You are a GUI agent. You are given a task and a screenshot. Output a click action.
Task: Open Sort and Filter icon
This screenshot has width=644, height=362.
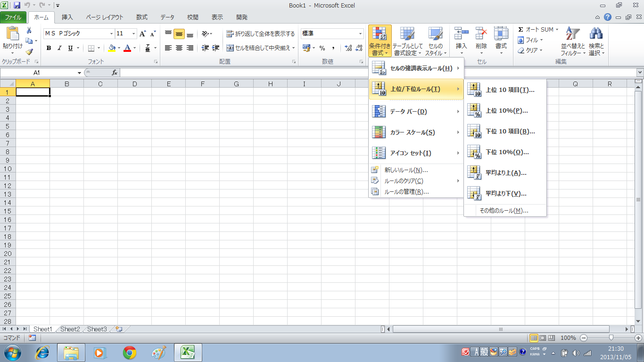click(x=572, y=34)
